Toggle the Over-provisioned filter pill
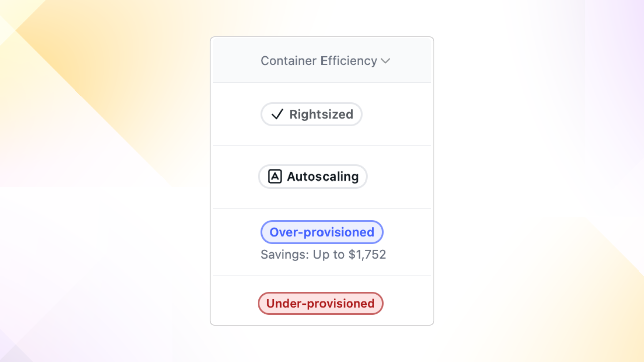This screenshot has width=644, height=362. [321, 232]
